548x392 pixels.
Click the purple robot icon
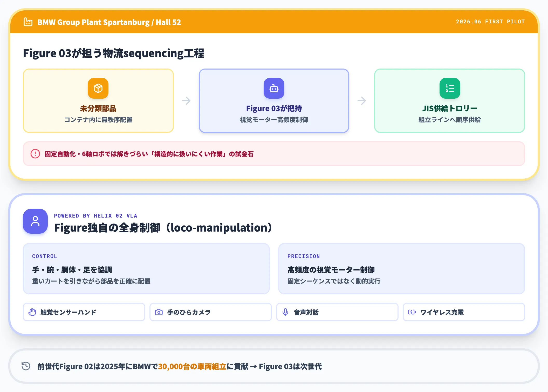[274, 88]
